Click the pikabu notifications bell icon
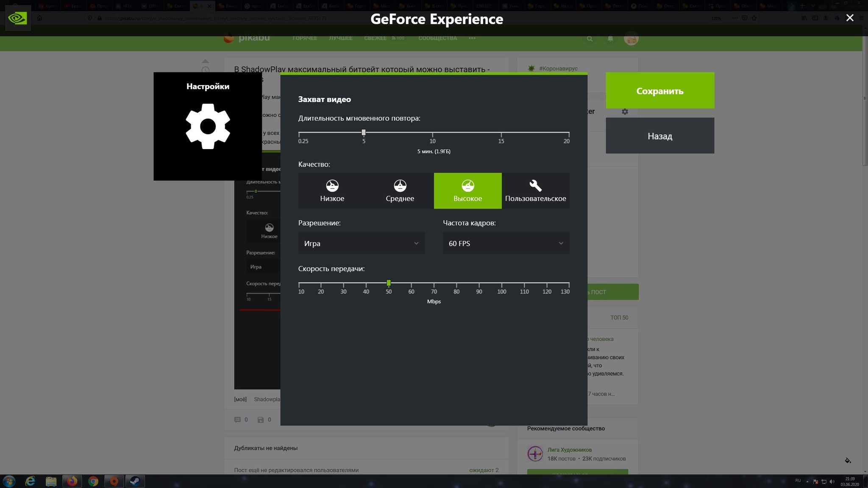The image size is (868, 488). tap(610, 39)
